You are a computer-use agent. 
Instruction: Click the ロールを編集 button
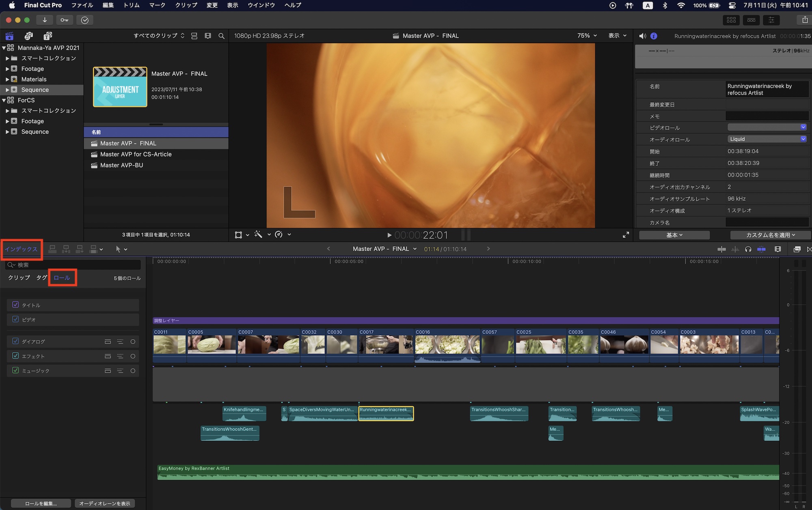point(41,504)
